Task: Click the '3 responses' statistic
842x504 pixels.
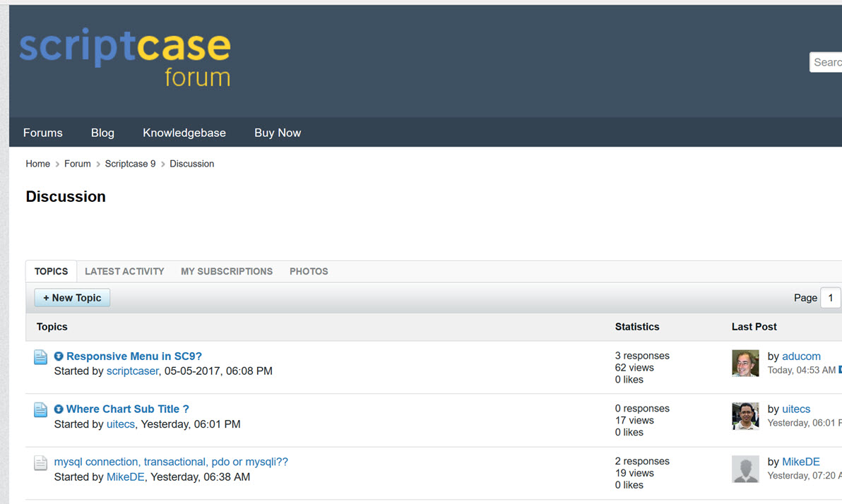Action: 642,356
